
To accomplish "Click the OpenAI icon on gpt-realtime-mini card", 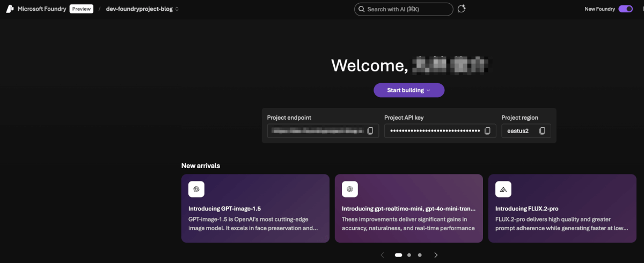I will pyautogui.click(x=350, y=189).
